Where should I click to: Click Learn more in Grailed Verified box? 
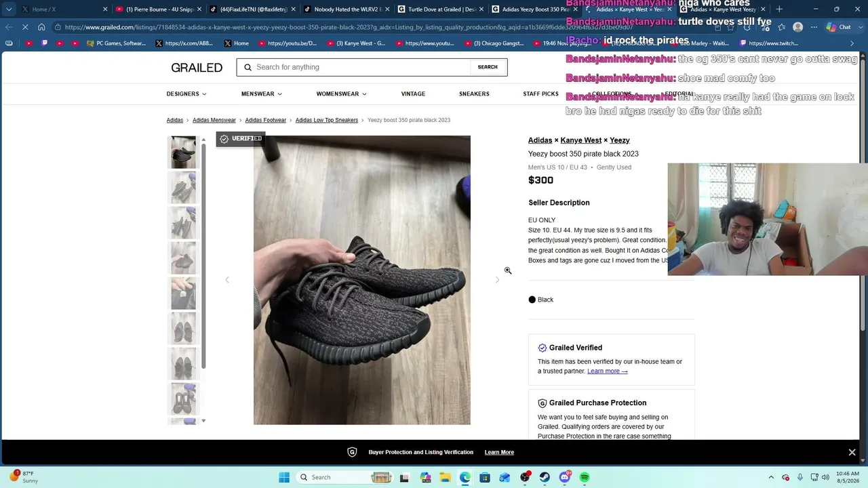pyautogui.click(x=608, y=371)
